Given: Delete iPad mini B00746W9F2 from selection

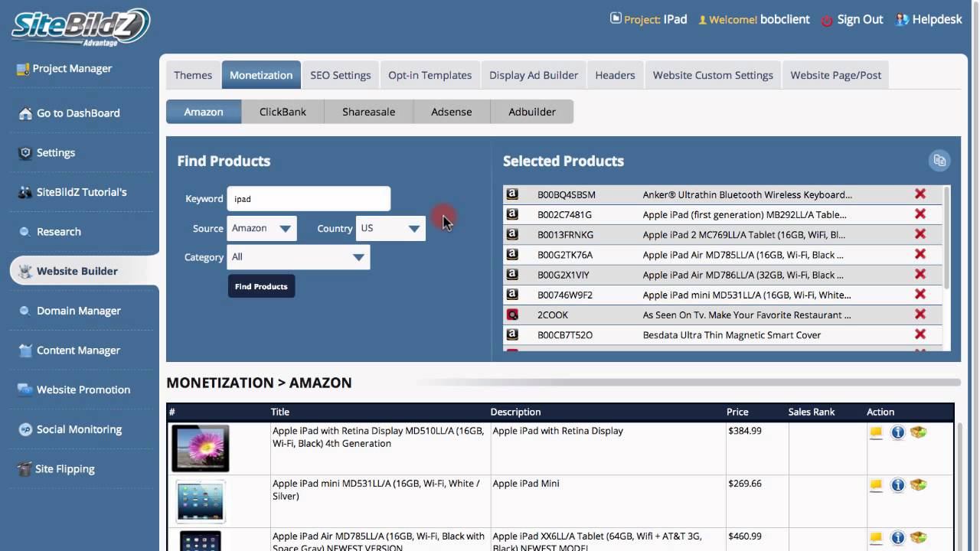Looking at the screenshot, I should point(920,294).
